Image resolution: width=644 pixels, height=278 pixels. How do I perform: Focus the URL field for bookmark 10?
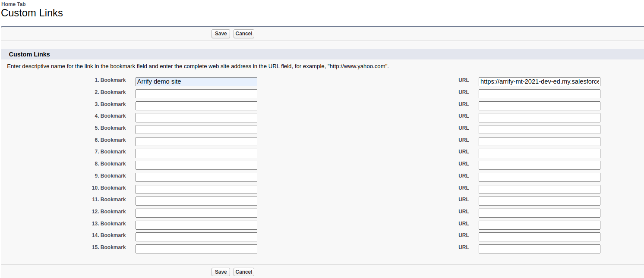coord(540,189)
